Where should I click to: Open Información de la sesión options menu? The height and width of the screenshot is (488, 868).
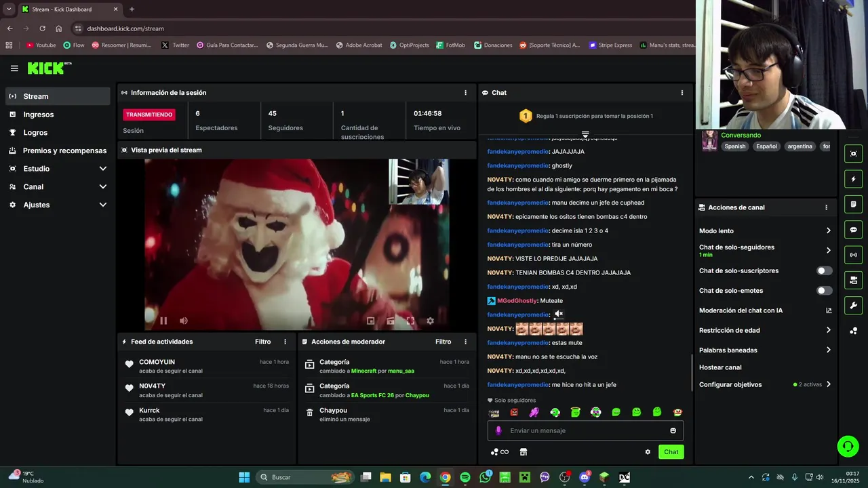point(465,93)
